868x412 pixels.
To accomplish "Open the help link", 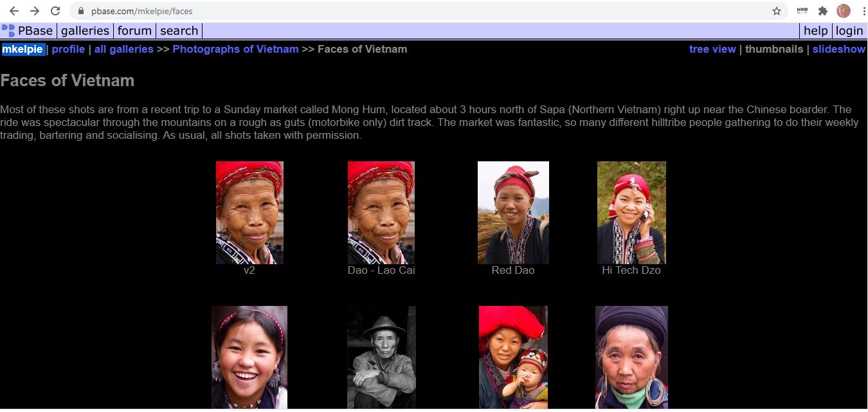I will coord(815,31).
